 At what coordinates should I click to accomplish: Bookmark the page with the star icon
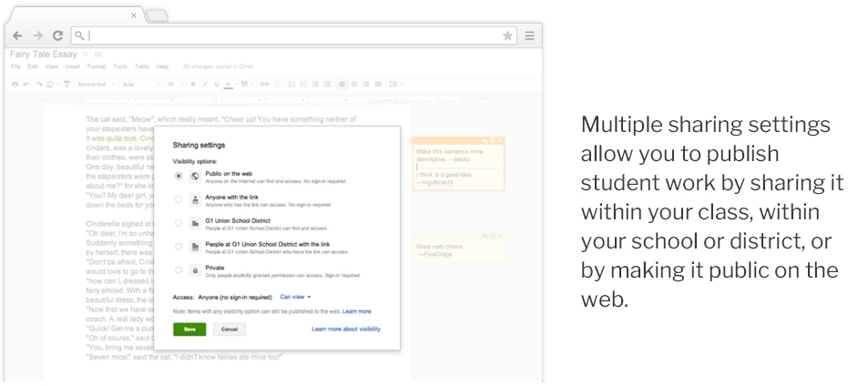(507, 36)
